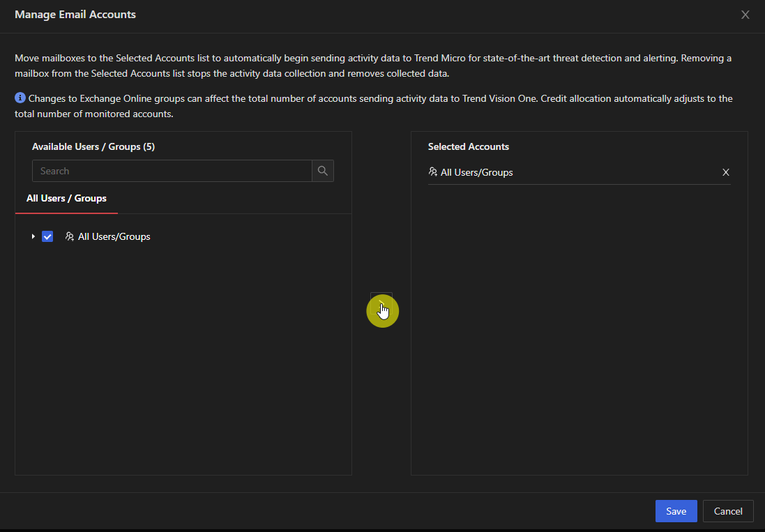
Task: Click group icon in Selected Accounts list
Action: [x=433, y=172]
